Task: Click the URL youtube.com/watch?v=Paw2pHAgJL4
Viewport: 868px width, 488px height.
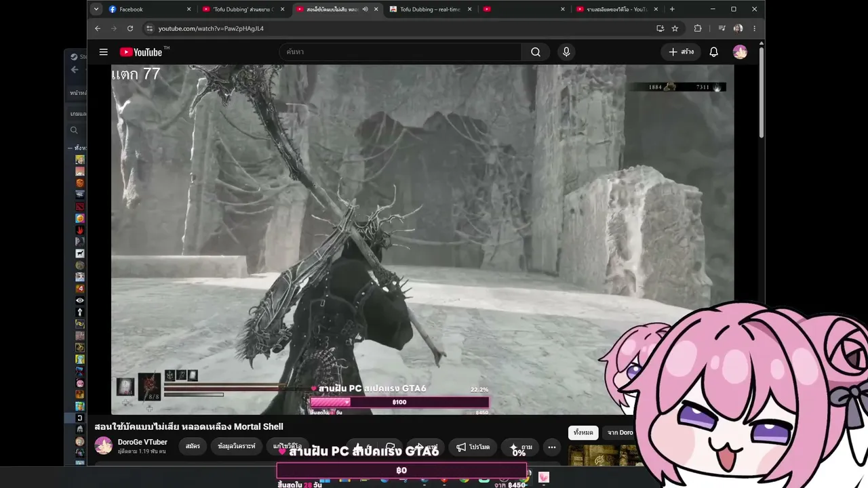Action: (211, 28)
